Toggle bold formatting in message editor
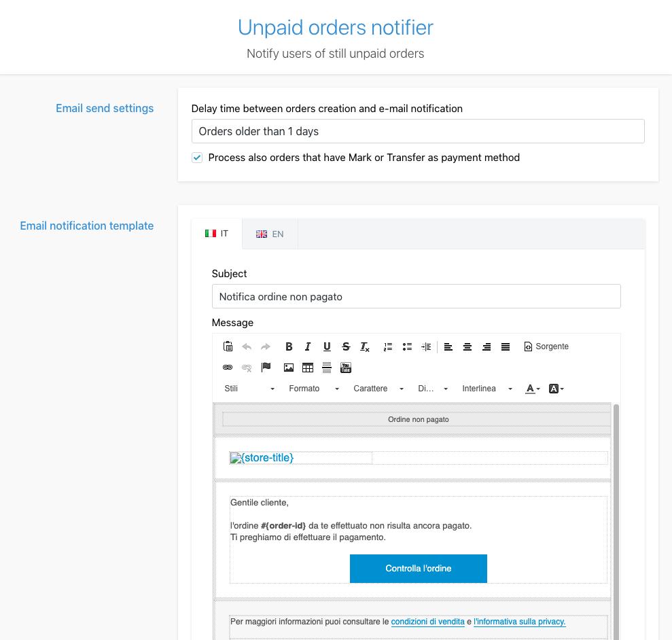672x640 pixels. click(x=289, y=346)
